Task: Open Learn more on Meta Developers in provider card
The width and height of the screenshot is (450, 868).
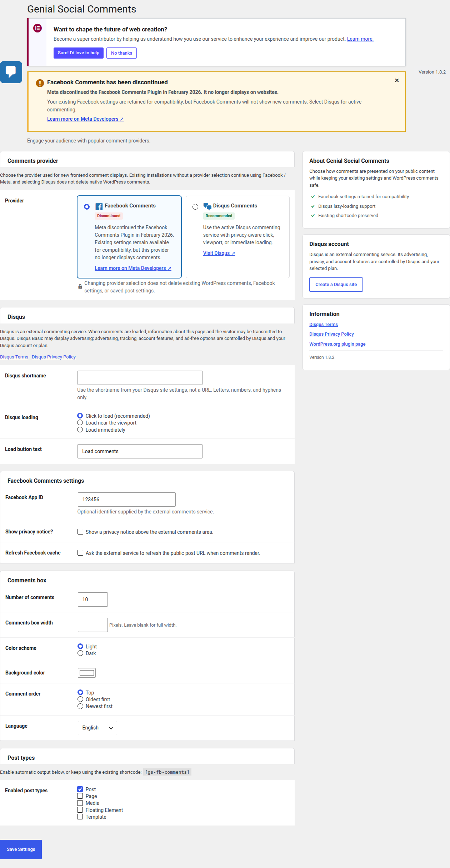Action: coord(133,268)
